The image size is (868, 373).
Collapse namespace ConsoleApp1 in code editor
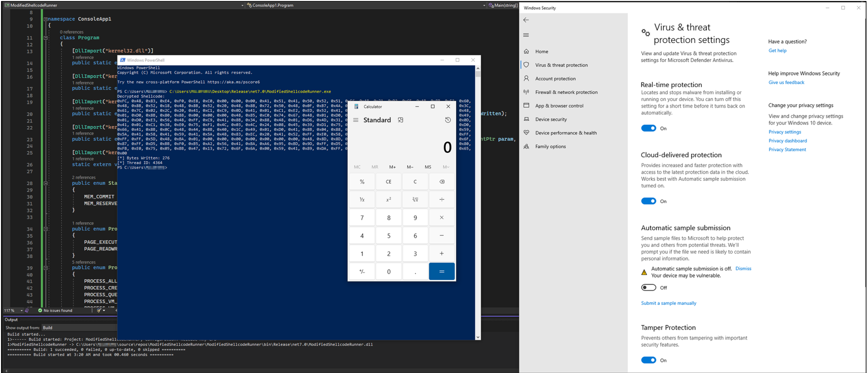click(x=46, y=19)
